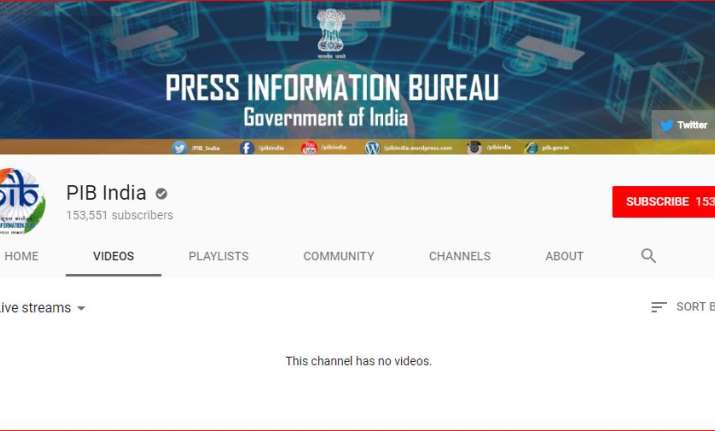Click the PIB India channel avatar
The width and height of the screenshot is (715, 431).
pyautogui.click(x=22, y=201)
